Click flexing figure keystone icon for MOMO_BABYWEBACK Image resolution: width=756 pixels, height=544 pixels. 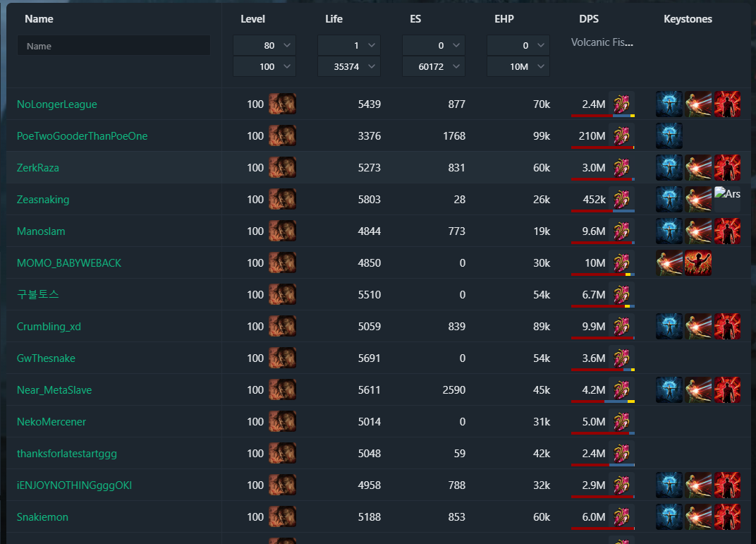point(698,263)
